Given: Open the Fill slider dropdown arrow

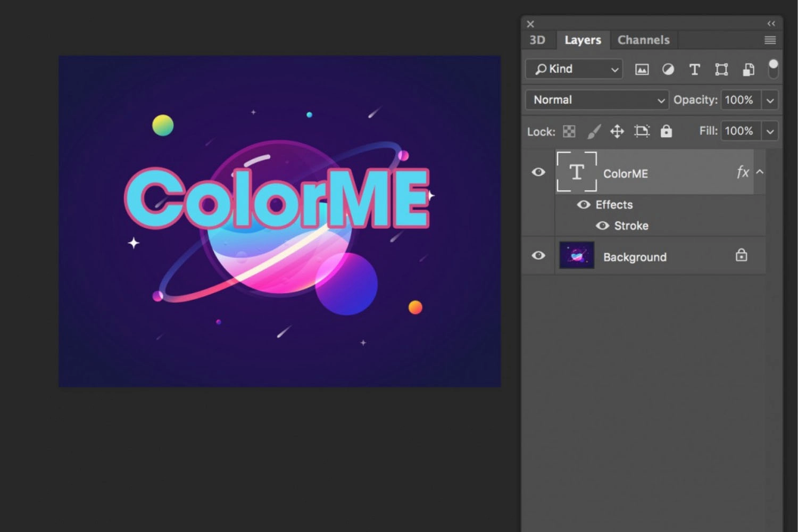Looking at the screenshot, I should click(x=770, y=131).
